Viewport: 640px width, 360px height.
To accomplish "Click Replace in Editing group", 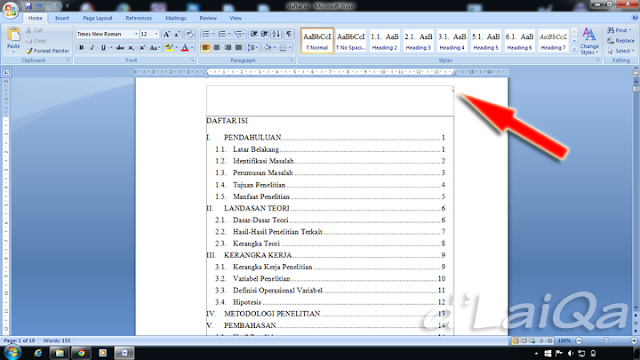I will [x=620, y=40].
